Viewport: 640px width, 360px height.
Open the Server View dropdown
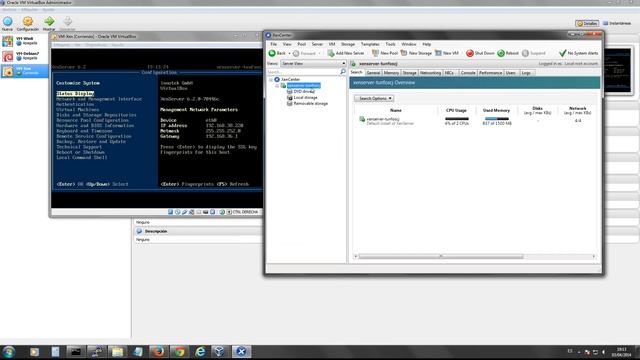point(313,64)
